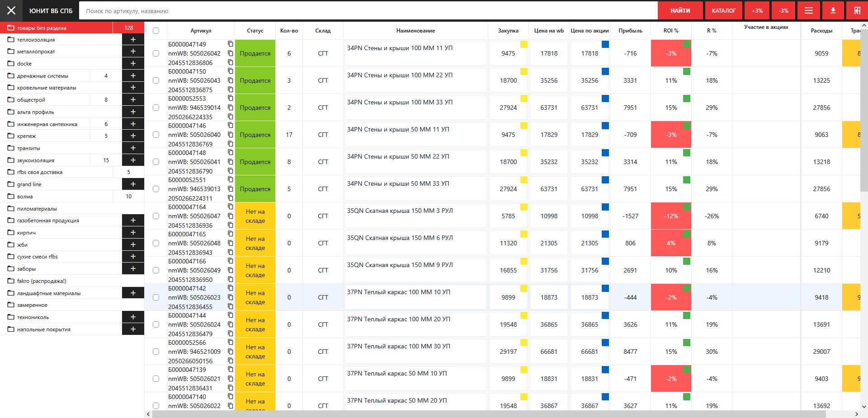868x418 pixels.
Task: Copy nmWB: 505026048 using its copy icon
Action: (230, 243)
